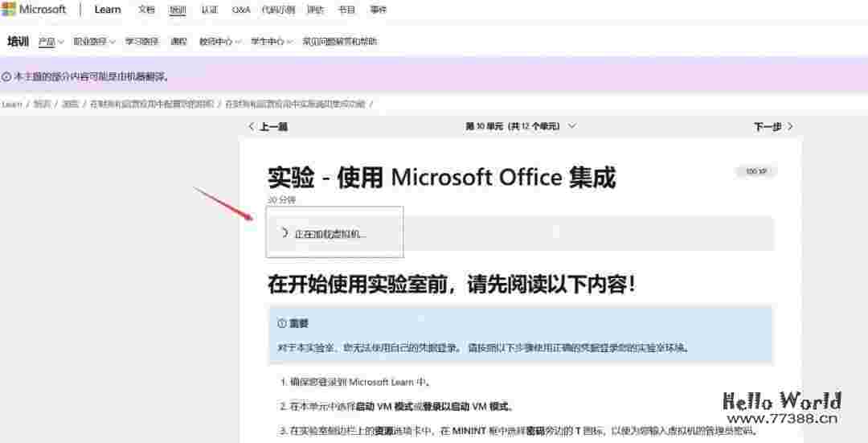Click the 正在加载虚拟机 loading bar
868x443 pixels.
pyautogui.click(x=520, y=234)
